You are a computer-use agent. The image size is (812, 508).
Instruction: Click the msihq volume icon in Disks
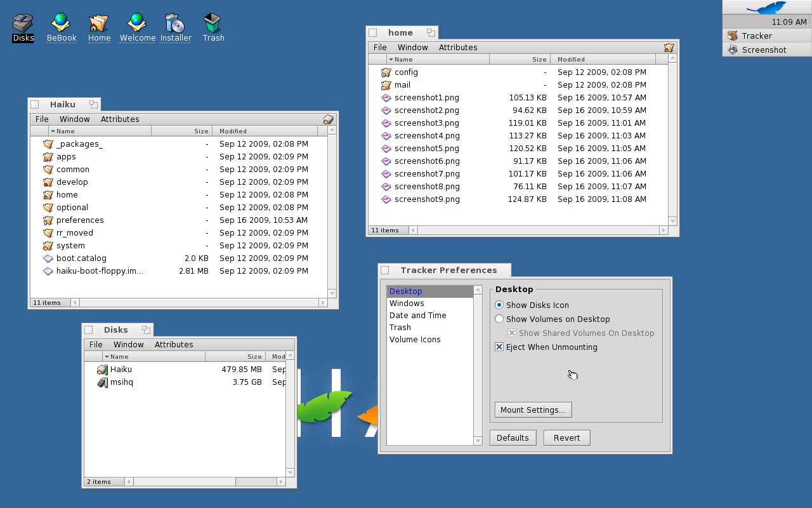coord(102,382)
